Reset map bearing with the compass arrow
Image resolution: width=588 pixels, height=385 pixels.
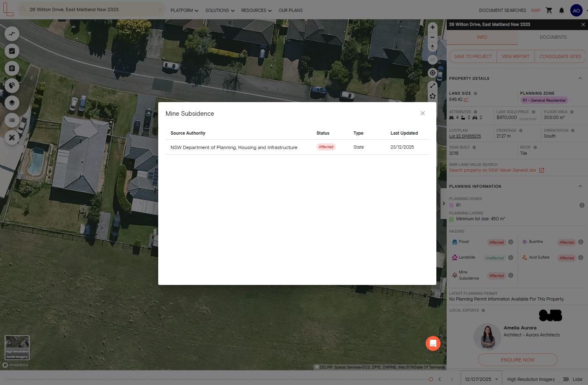tap(432, 47)
